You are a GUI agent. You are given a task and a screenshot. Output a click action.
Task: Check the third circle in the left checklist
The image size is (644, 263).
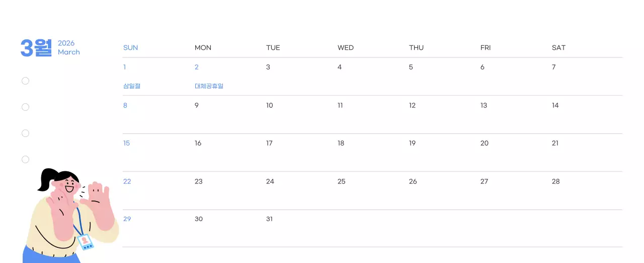tap(26, 133)
